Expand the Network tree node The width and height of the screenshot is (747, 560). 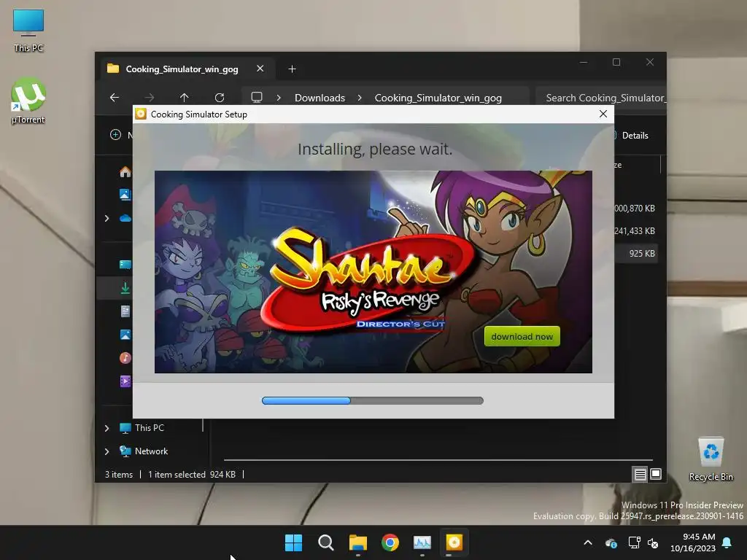pos(107,451)
